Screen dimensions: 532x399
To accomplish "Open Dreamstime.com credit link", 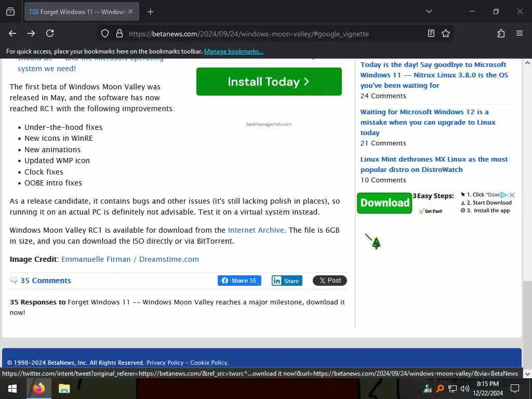I will click(x=169, y=259).
